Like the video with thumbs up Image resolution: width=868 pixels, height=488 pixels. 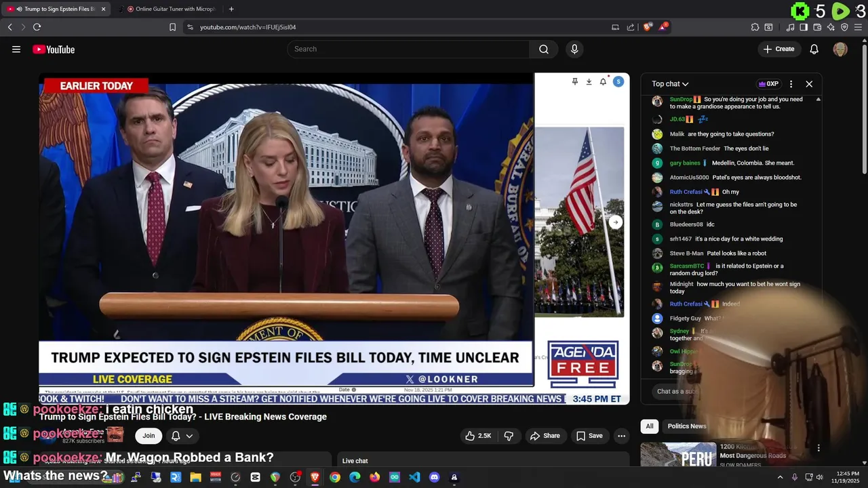tap(478, 436)
